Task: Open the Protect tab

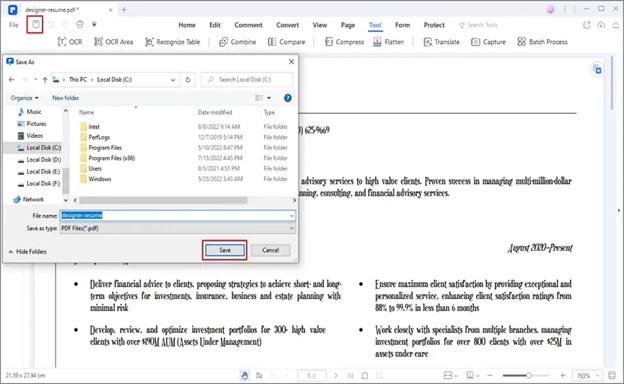Action: coord(434,25)
